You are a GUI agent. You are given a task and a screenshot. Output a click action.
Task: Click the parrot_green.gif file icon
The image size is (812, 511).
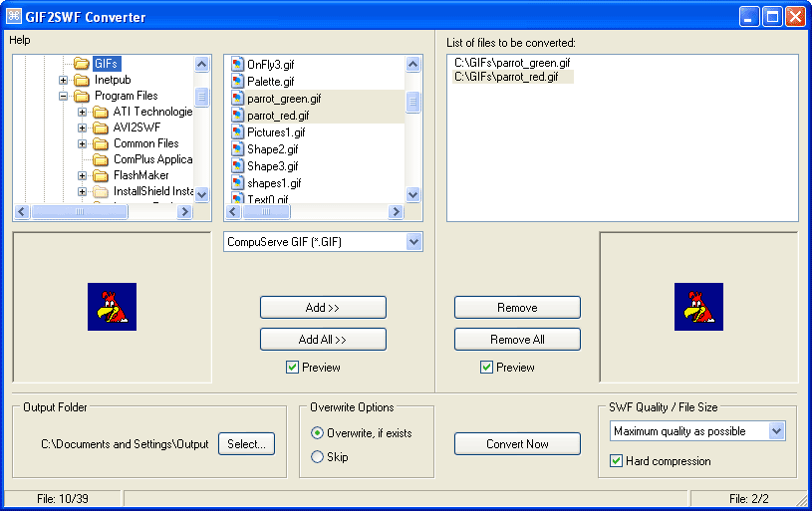click(237, 99)
